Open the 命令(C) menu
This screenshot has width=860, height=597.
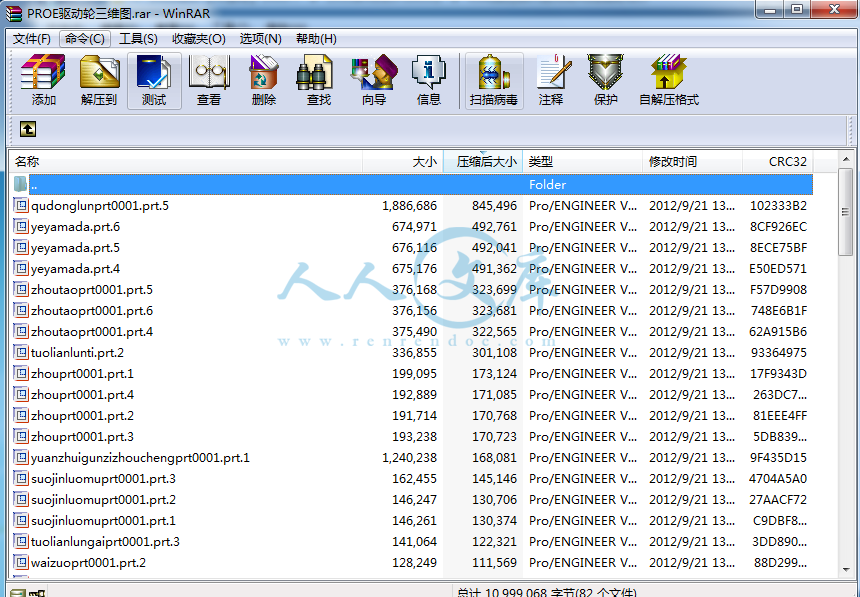click(x=84, y=39)
